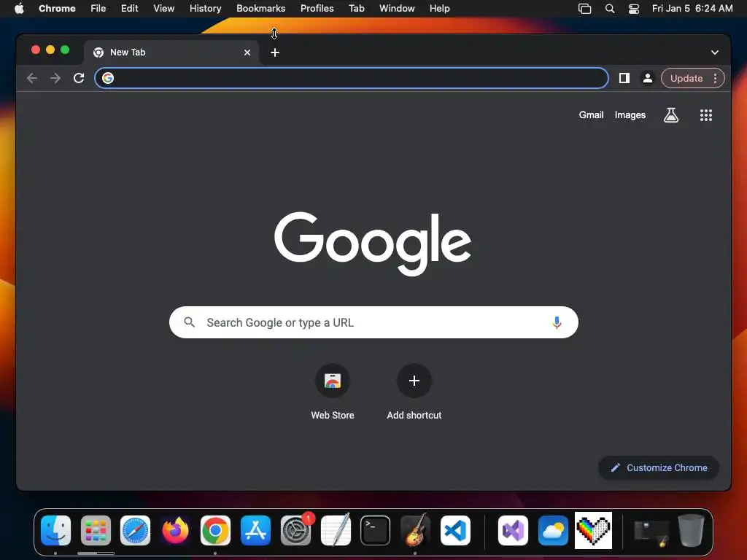
Task: Open Finder from the Dock
Action: (55, 531)
